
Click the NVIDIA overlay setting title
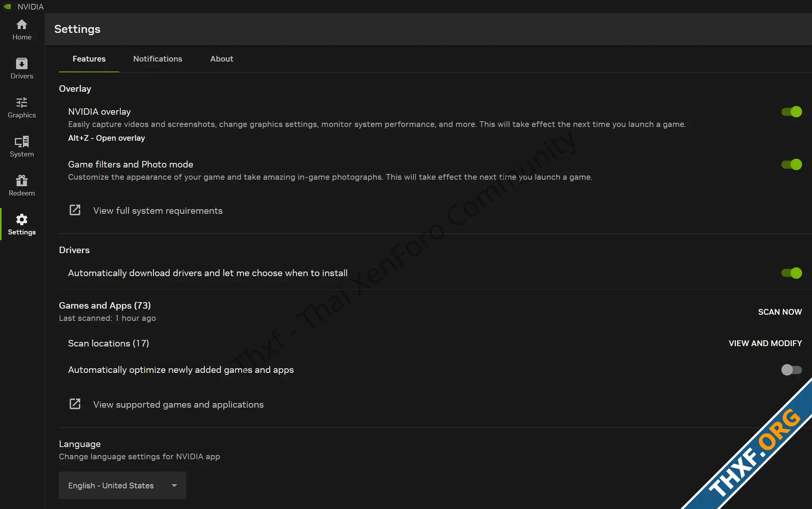pyautogui.click(x=99, y=112)
